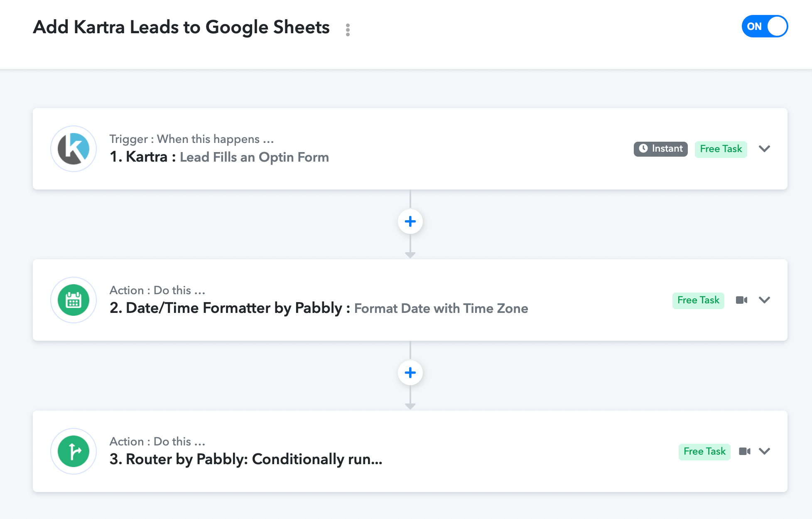The width and height of the screenshot is (812, 519).
Task: Click the workflow title Add Kartra Leads to Google Sheets
Action: pos(182,27)
